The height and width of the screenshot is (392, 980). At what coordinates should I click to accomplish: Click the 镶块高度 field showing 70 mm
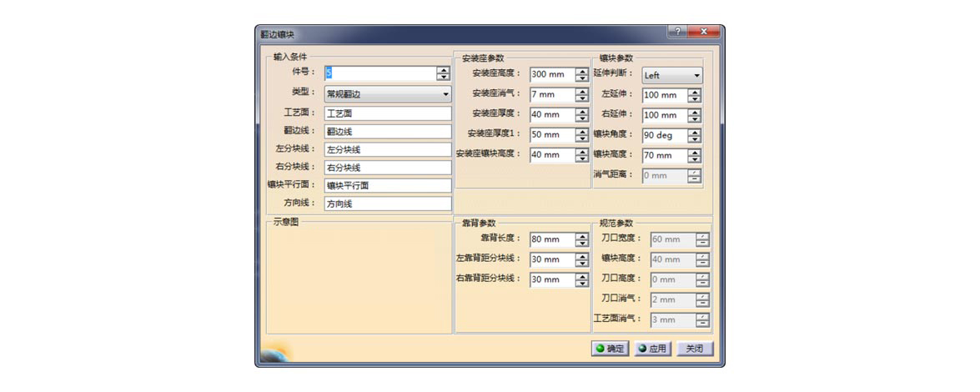tap(664, 155)
